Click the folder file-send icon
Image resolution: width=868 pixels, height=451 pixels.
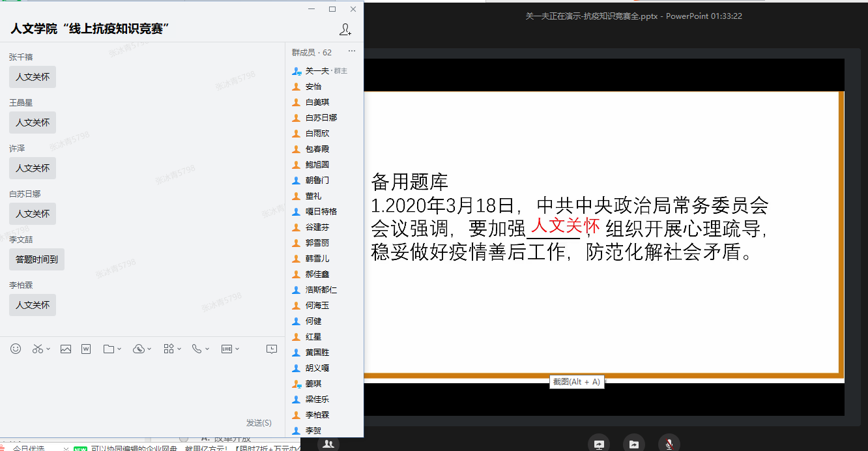(x=109, y=349)
